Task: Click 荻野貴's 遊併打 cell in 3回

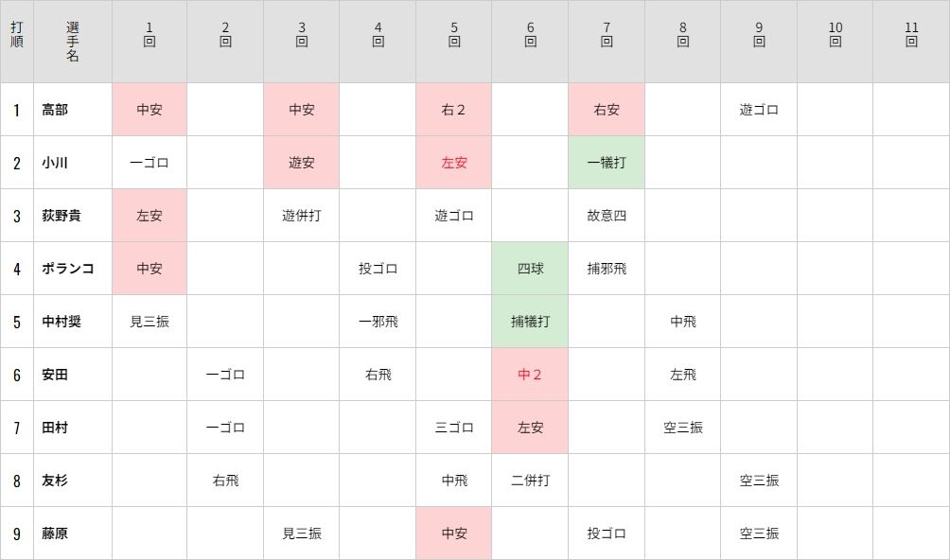Action: 301,216
